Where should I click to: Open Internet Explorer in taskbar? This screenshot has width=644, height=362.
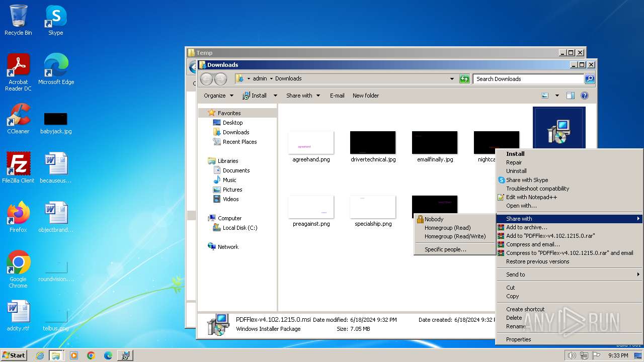(40, 355)
